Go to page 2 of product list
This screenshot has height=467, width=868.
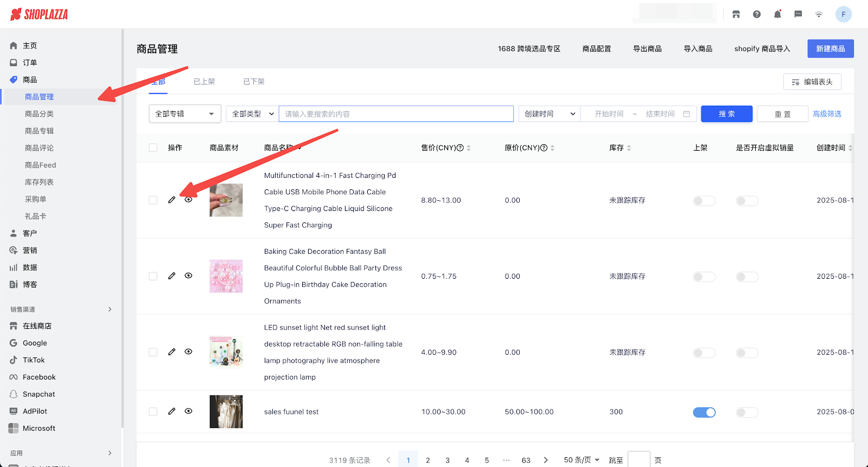click(428, 460)
